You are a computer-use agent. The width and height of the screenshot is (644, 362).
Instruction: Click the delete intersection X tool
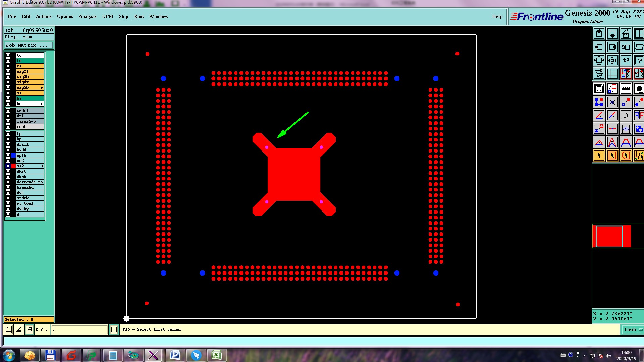[x=612, y=102]
